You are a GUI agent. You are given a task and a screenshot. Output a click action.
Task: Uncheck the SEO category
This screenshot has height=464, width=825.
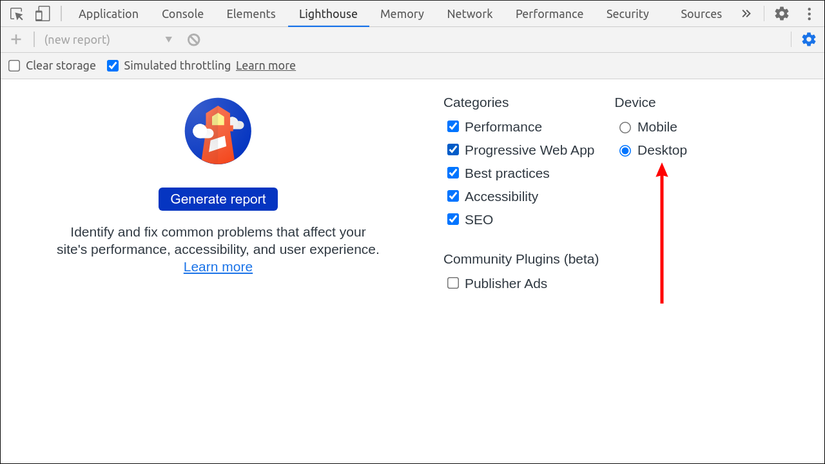click(x=452, y=219)
